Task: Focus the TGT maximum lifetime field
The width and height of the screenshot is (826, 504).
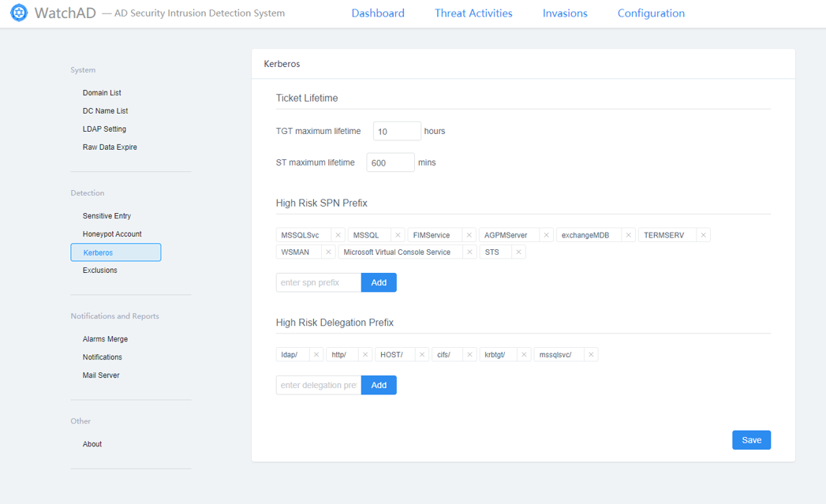Action: click(x=397, y=131)
